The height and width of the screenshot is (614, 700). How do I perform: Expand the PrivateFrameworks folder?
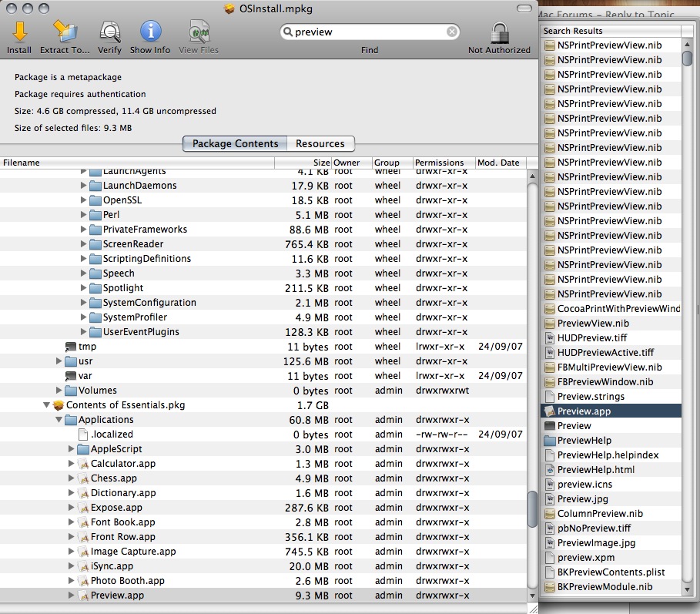point(83,229)
